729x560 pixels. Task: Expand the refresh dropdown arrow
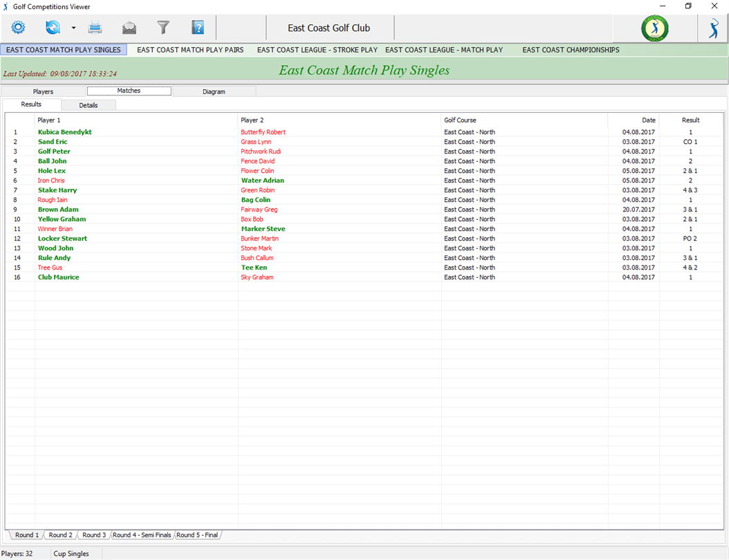pos(73,28)
